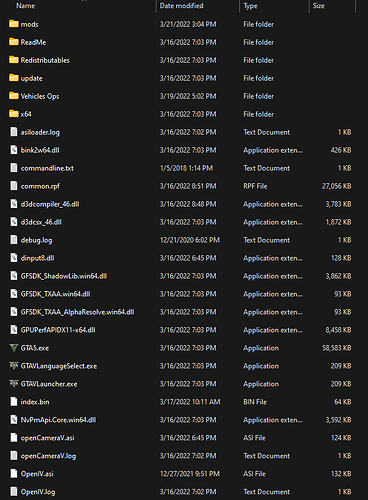This screenshot has height=500, width=368.
Task: Click the bink2w64.dll file icon
Action: (14, 150)
